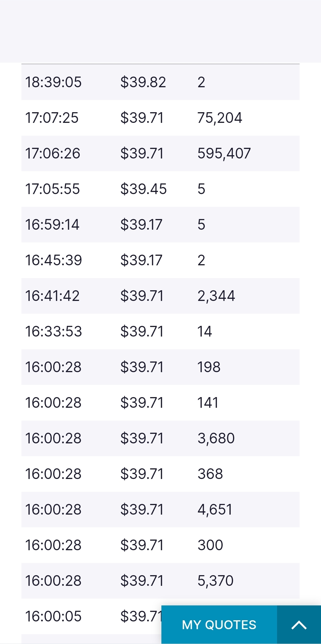Select the 16:33:53 trade row
The image size is (321, 644).
coord(160,331)
